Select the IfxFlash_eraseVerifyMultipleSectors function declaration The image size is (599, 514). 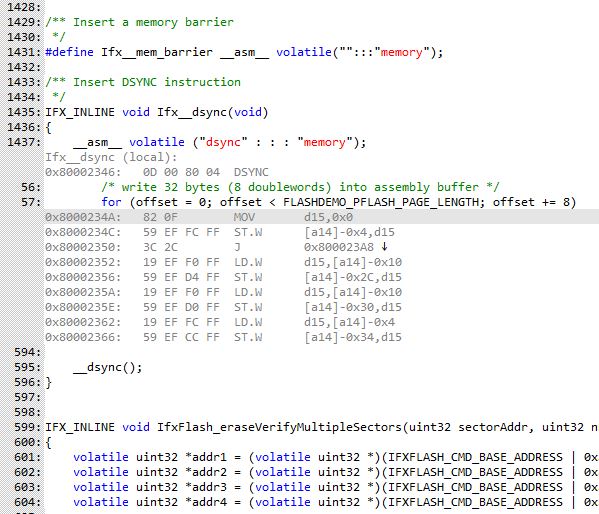click(322, 427)
